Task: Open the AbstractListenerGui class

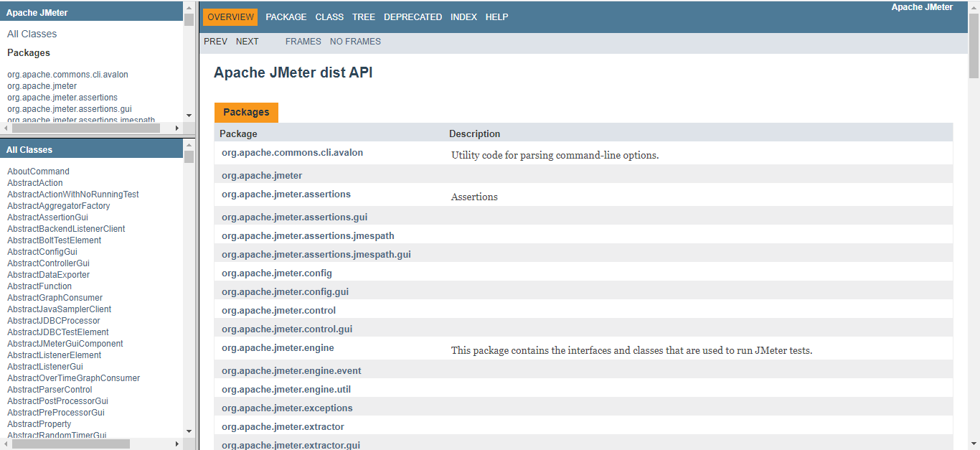Action: [45, 367]
